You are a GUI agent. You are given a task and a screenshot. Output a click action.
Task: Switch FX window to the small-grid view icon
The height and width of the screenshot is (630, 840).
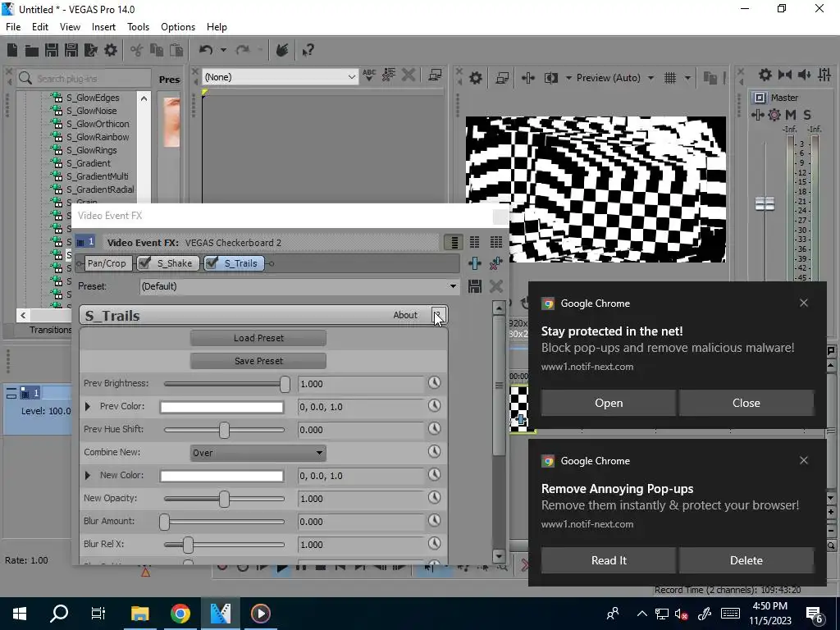475,242
